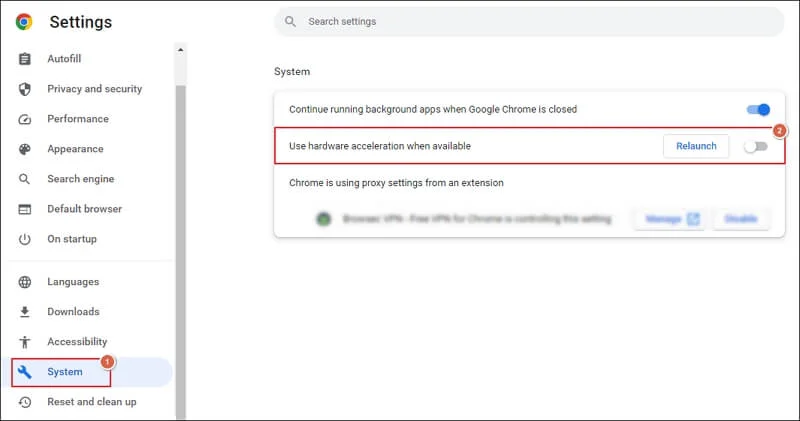Click the sidebar scroll up arrow

tap(181, 50)
